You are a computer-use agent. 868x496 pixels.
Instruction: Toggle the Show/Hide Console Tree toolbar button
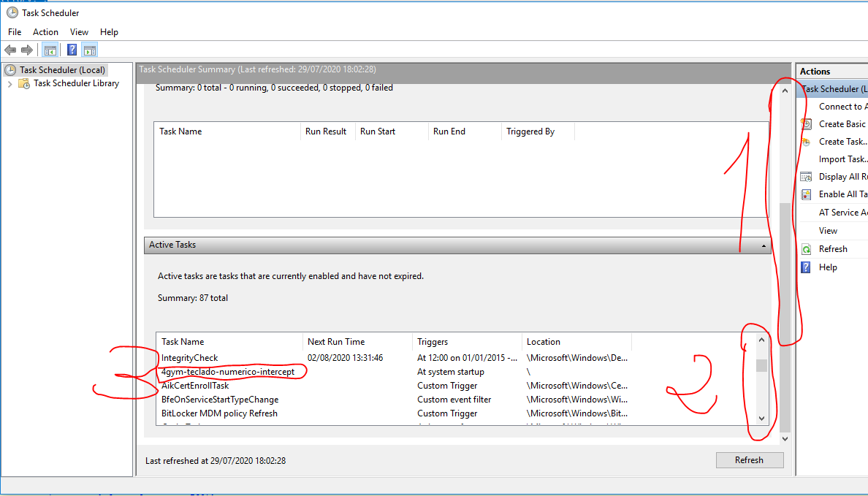(x=50, y=50)
